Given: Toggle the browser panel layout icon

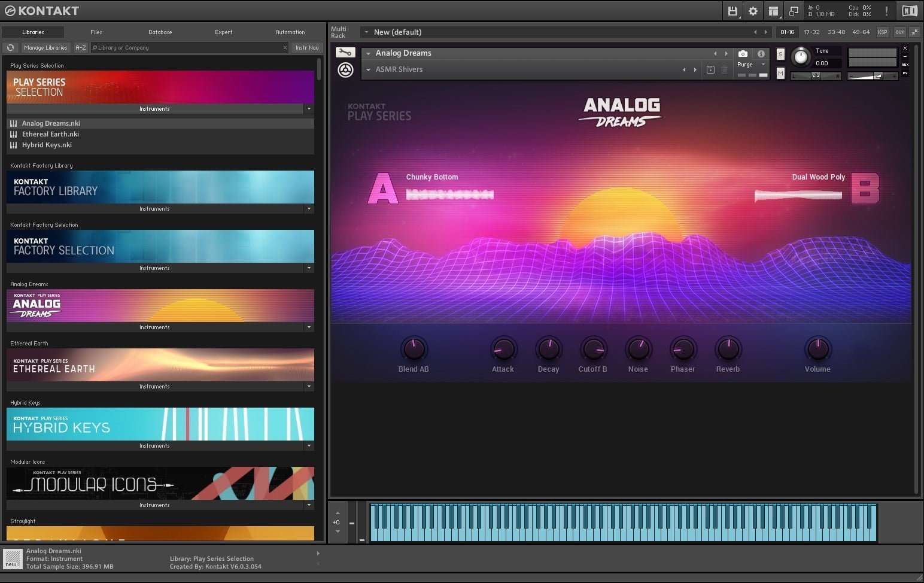Looking at the screenshot, I should click(x=773, y=11).
